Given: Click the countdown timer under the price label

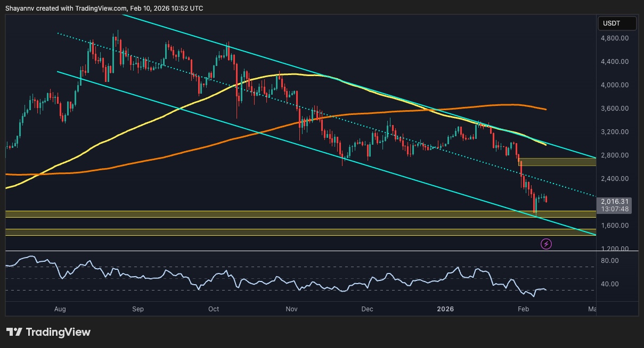Looking at the screenshot, I should [615, 210].
